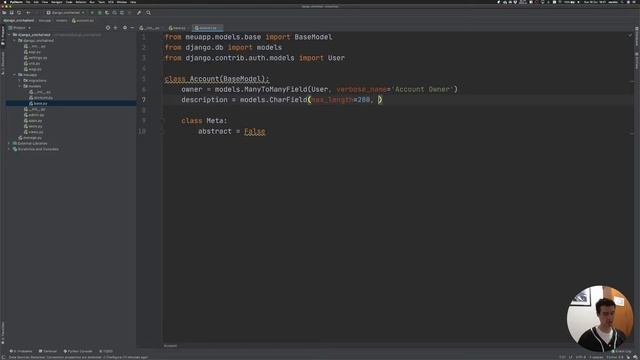Switch to the account.py editor tab
640x360 pixels.
click(x=208, y=28)
